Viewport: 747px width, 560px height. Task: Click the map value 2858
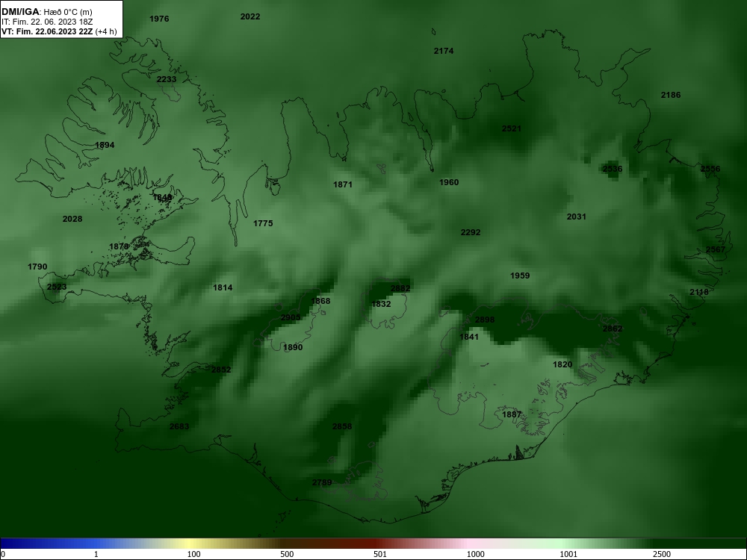(x=342, y=426)
